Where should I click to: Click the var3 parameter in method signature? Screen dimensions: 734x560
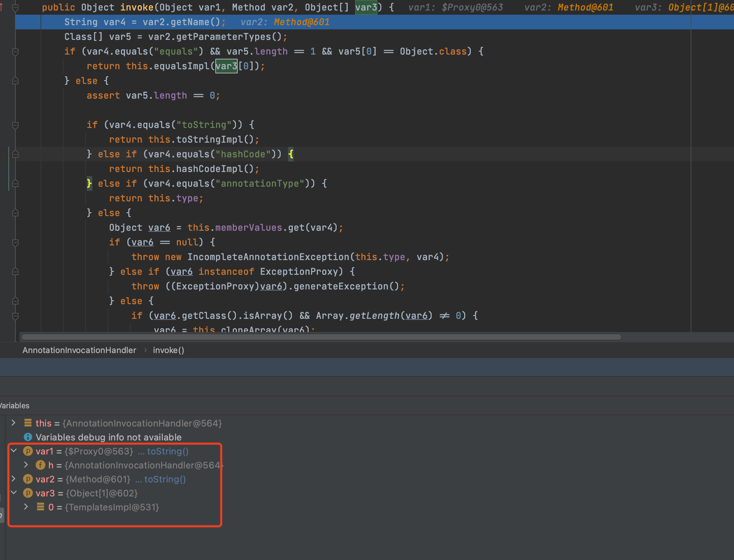coord(366,7)
